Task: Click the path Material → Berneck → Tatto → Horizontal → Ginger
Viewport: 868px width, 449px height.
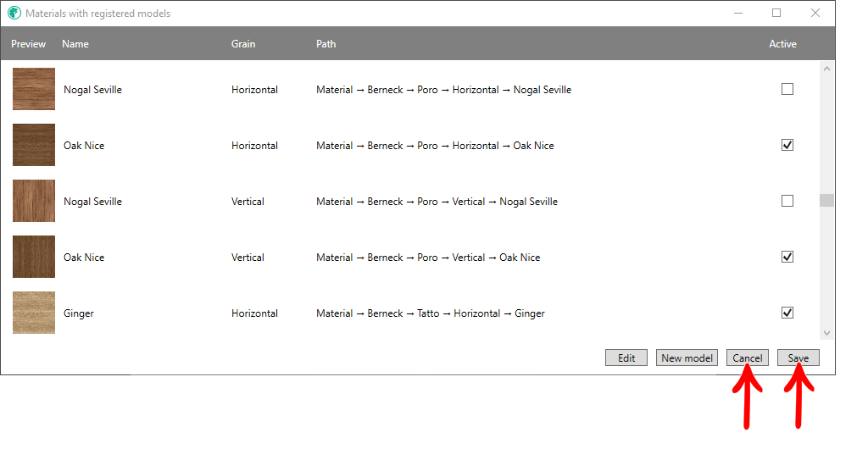Action: point(430,313)
